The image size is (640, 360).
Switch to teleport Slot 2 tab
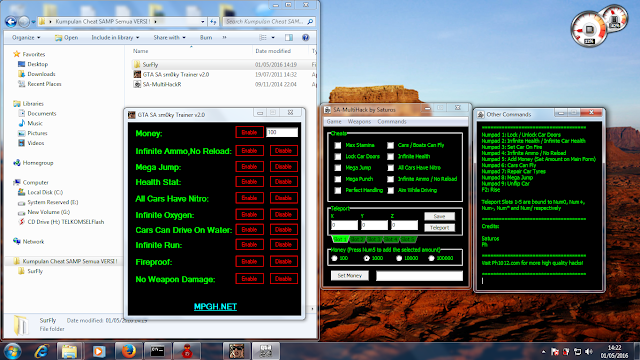tap(357, 239)
